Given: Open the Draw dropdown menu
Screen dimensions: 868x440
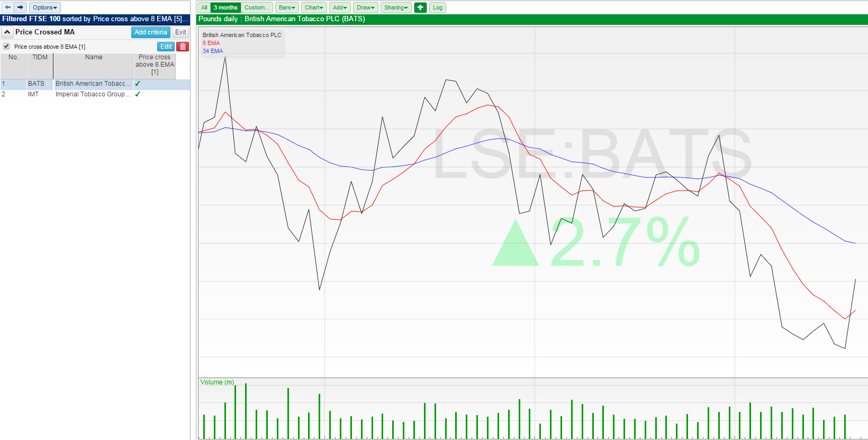Looking at the screenshot, I should coord(365,7).
